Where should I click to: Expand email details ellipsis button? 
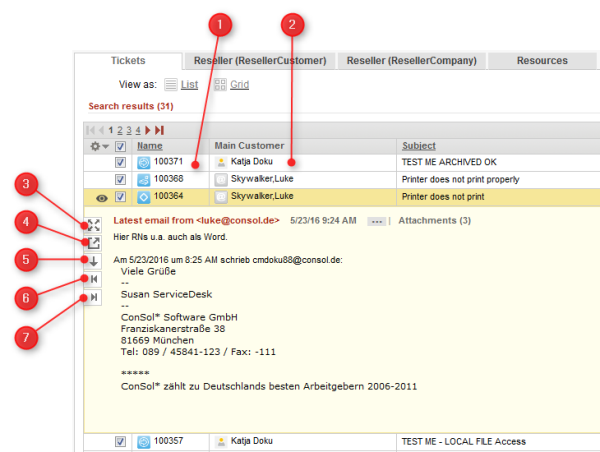tap(377, 222)
